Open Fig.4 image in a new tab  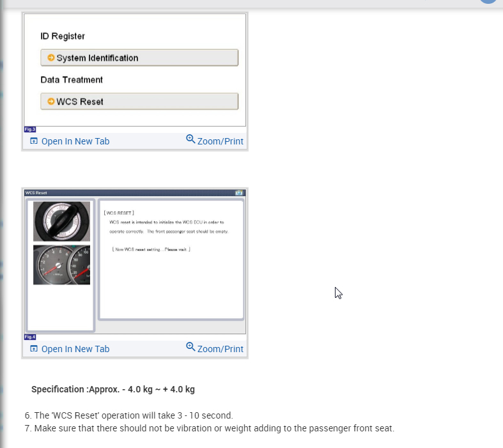[x=70, y=348]
